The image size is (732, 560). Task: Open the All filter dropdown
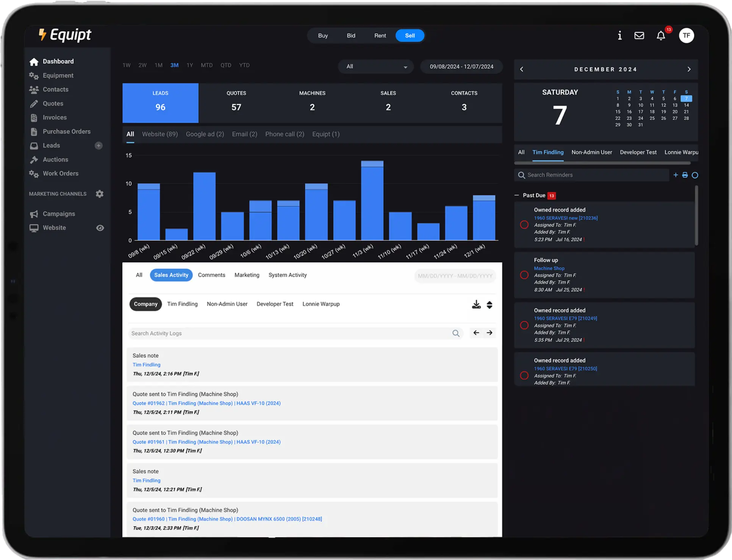(x=376, y=67)
